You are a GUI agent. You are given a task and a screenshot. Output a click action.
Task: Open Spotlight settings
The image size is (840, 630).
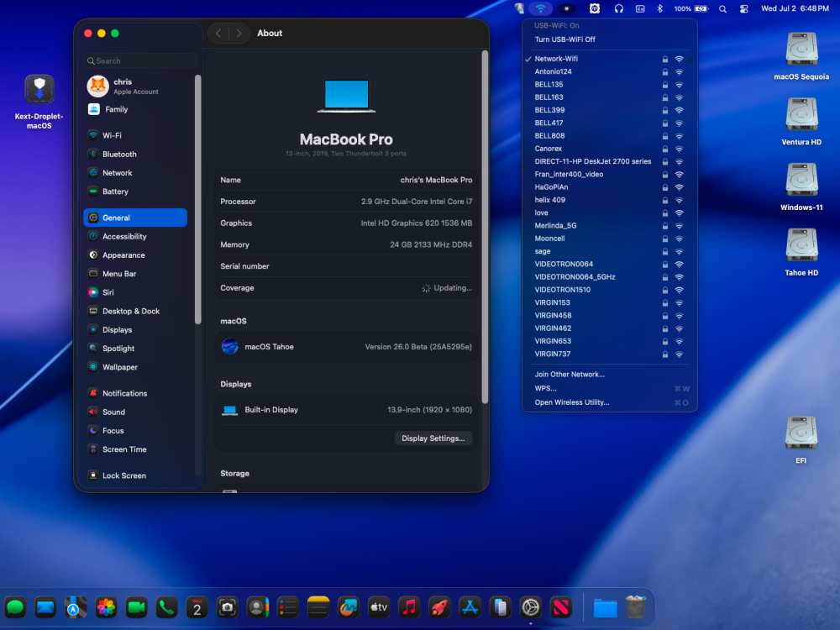coord(135,349)
